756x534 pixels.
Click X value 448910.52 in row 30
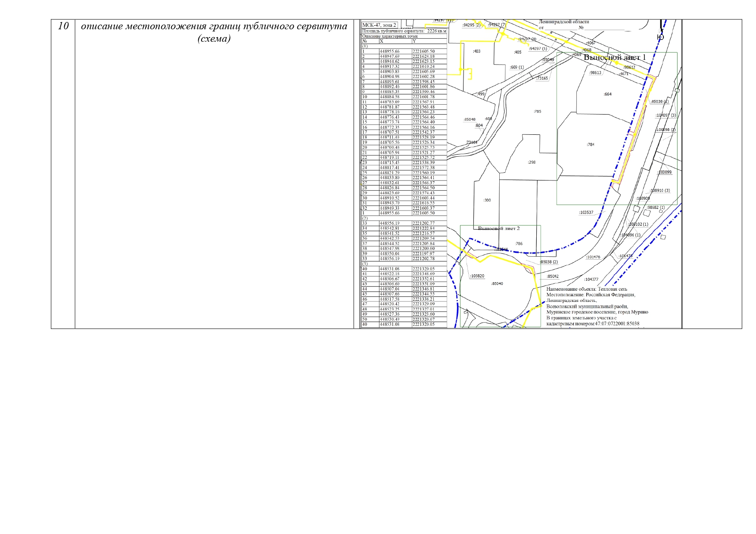coord(389,198)
